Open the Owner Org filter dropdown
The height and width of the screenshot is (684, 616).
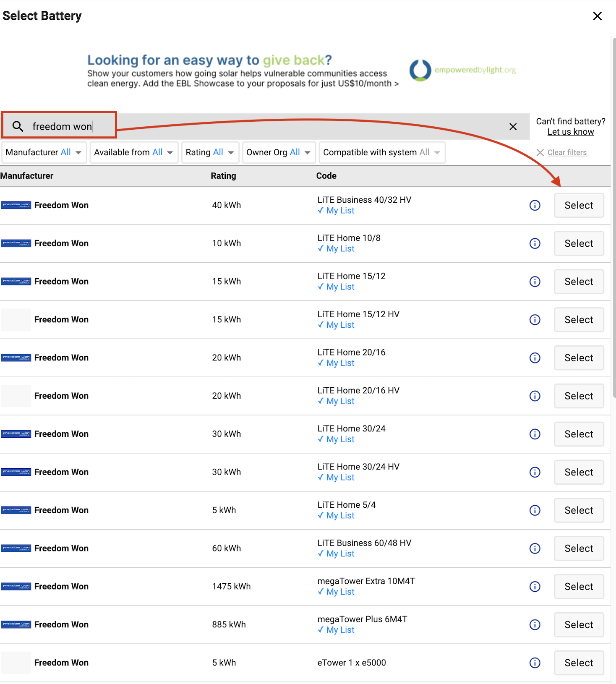[279, 152]
